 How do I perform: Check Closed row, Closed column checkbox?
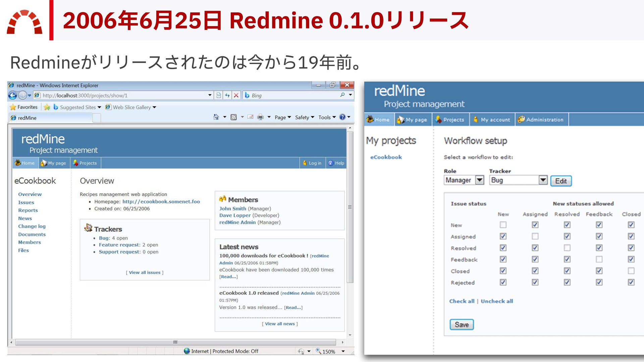tap(631, 270)
